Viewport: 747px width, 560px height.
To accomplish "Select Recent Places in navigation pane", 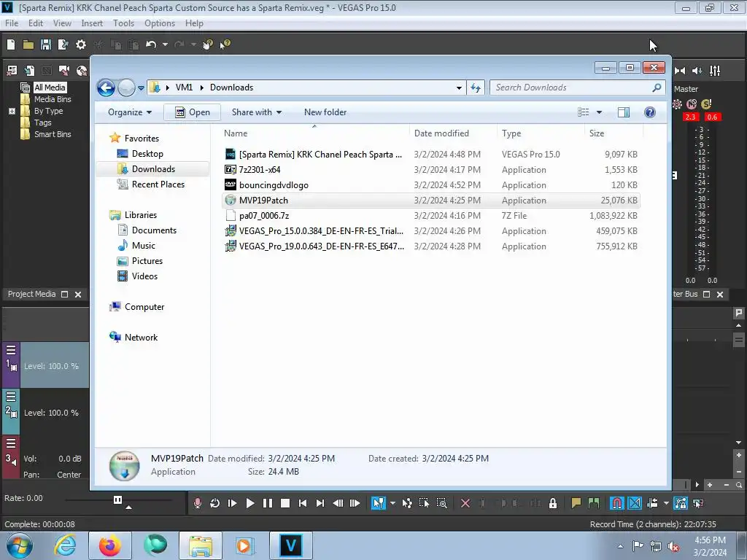I will [x=158, y=184].
